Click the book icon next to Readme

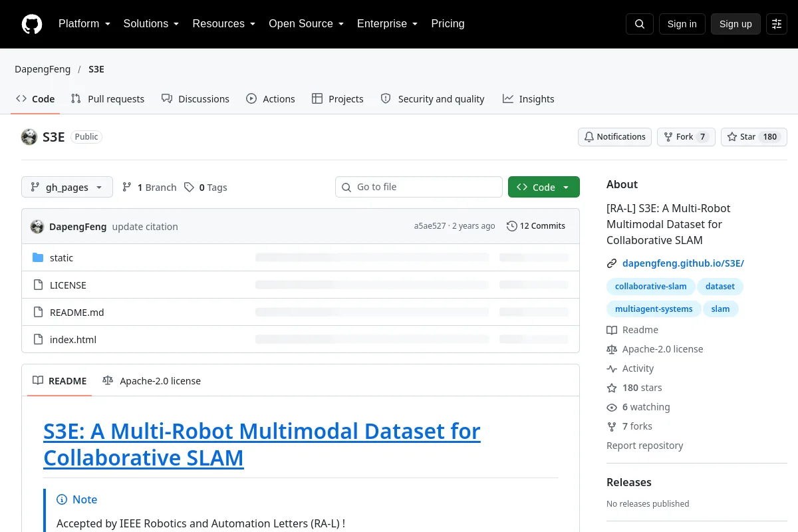(612, 330)
